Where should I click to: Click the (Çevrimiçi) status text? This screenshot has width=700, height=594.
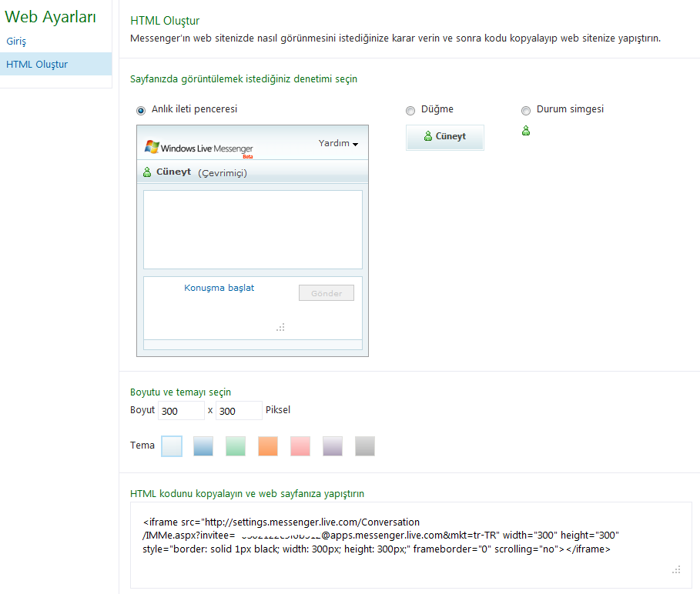tap(223, 173)
